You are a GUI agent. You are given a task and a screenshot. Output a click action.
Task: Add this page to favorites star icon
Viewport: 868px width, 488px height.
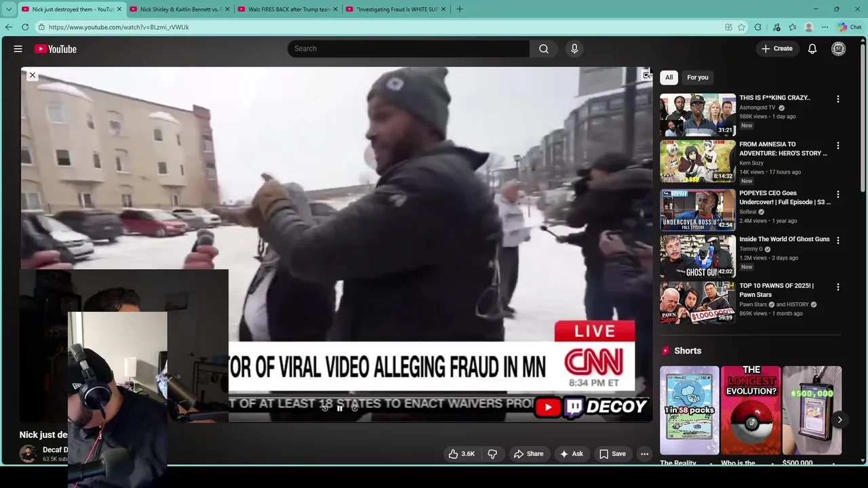742,27
